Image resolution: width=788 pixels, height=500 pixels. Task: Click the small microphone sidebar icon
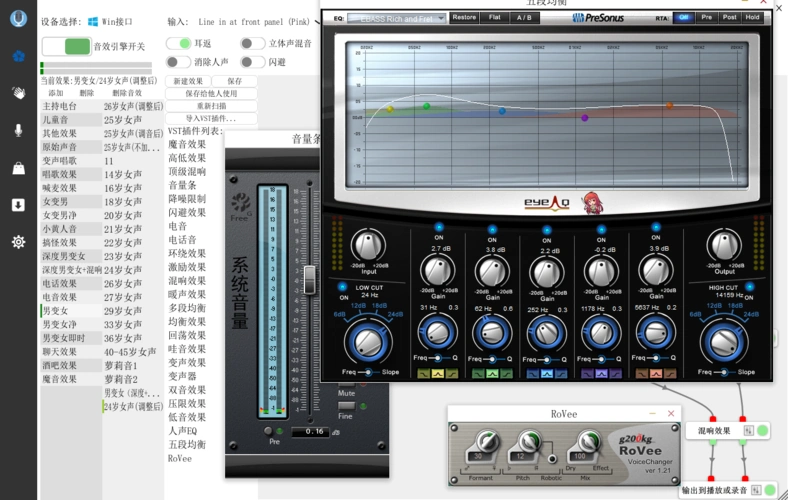(x=18, y=130)
